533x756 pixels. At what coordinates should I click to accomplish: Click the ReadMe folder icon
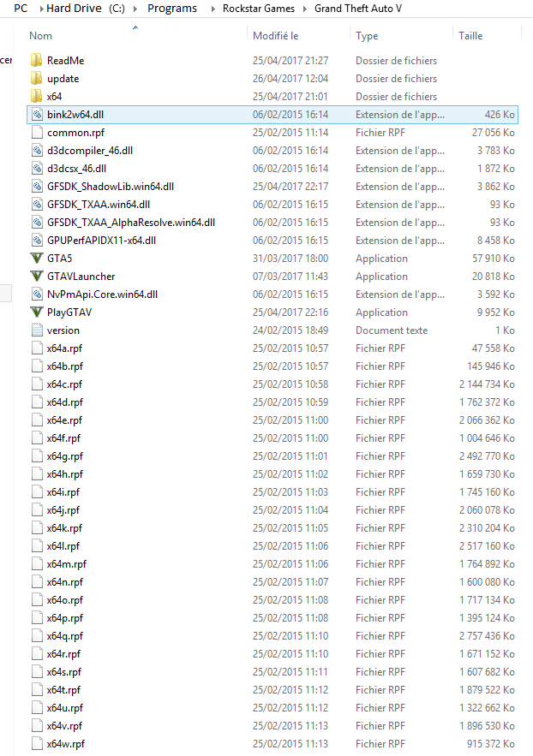tap(37, 60)
